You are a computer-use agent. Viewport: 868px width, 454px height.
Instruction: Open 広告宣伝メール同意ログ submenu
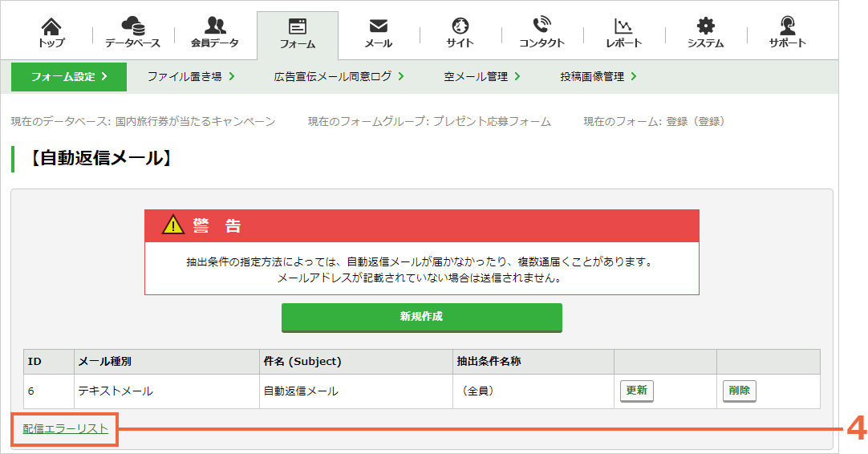tap(339, 76)
